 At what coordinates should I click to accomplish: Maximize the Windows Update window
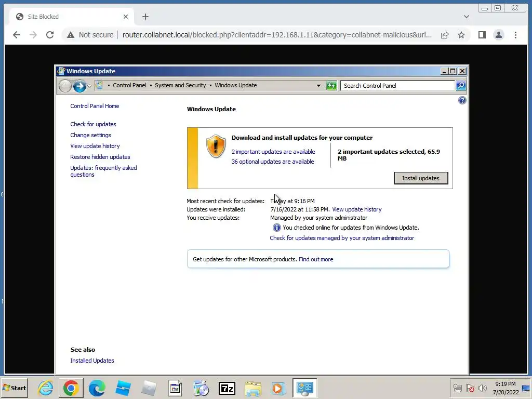pos(453,71)
